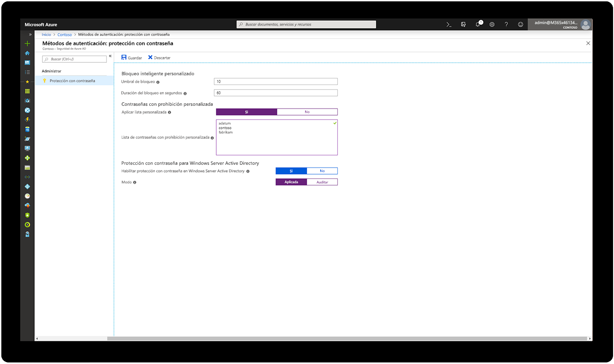
Task: Open the help question mark icon
Action: click(x=506, y=25)
